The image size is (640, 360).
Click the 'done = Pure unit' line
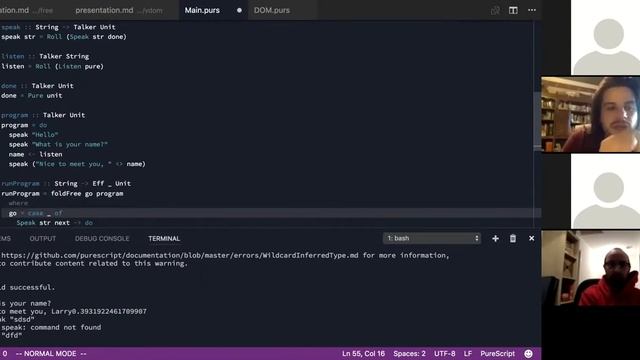(x=31, y=96)
